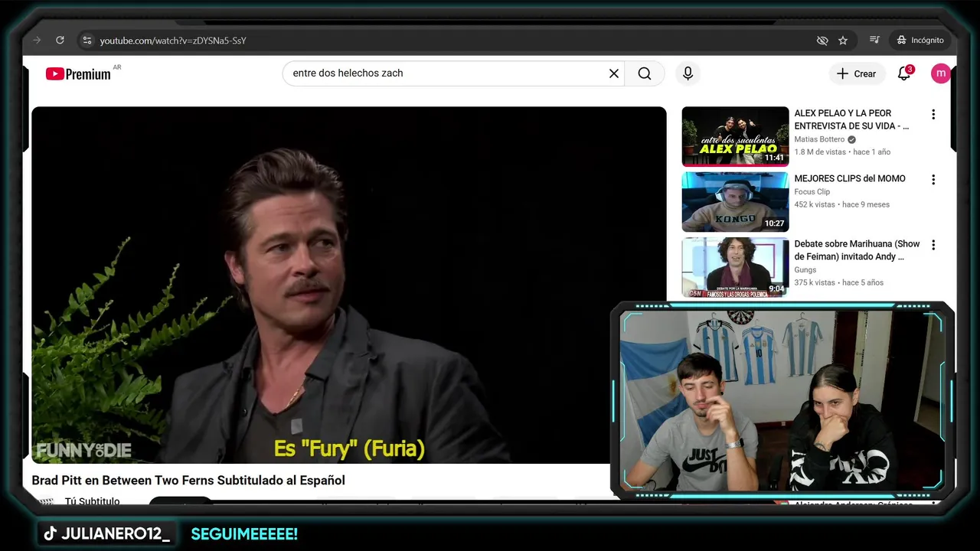Open options menu for Debate sobre Marihuana video

pos(933,245)
